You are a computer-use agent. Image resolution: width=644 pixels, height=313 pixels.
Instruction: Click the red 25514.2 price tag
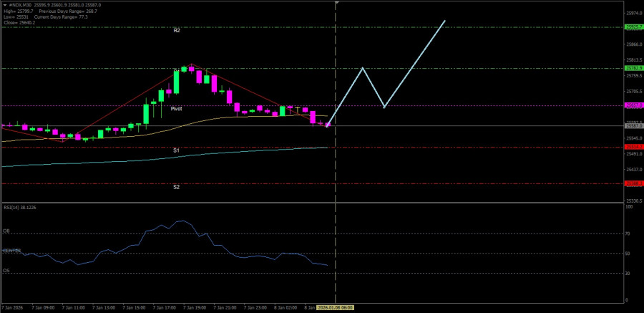tap(633, 147)
